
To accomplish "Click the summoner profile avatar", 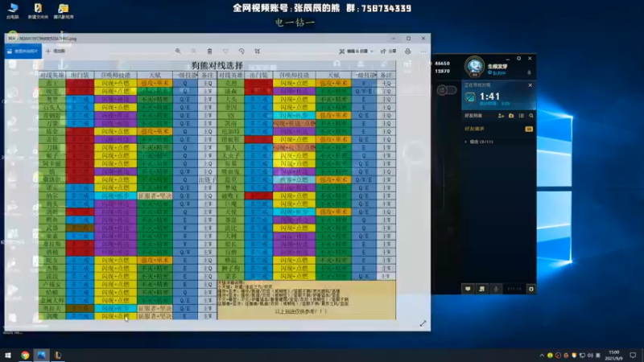I will coord(475,66).
